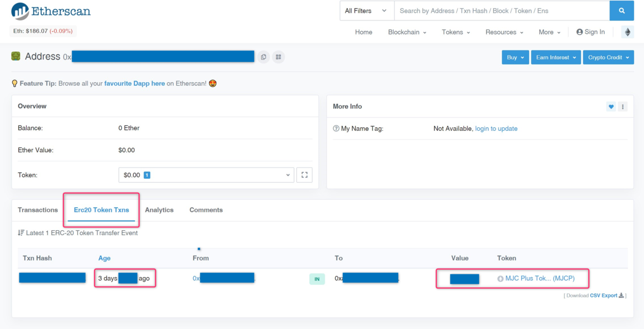Click login to update link

[496, 129]
